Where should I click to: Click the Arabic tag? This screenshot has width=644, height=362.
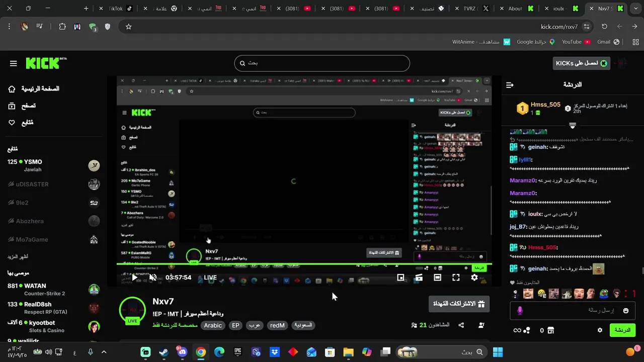pyautogui.click(x=213, y=325)
